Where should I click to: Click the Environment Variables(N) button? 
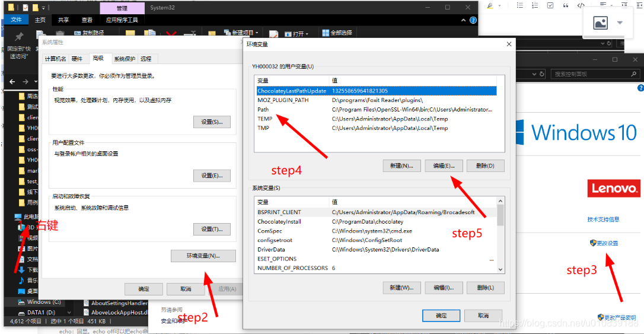(x=203, y=256)
